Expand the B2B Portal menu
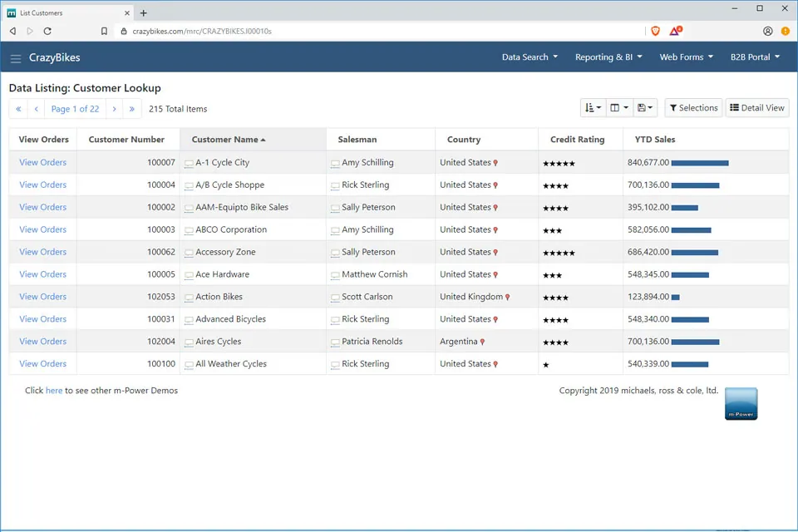 (756, 57)
